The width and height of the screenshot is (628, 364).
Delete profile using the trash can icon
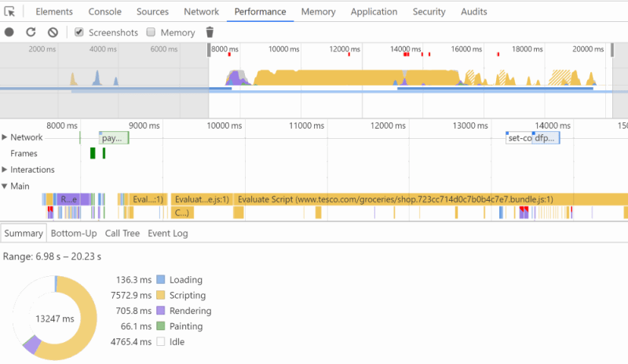click(210, 32)
